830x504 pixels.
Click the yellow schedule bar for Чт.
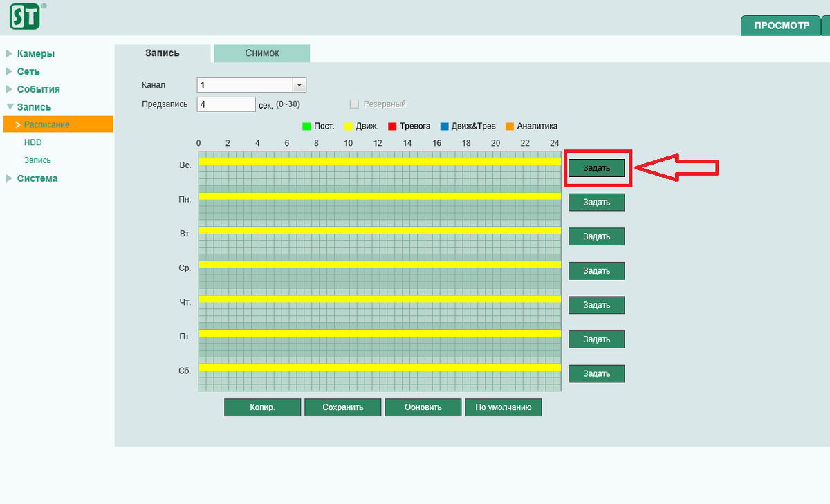tap(380, 299)
